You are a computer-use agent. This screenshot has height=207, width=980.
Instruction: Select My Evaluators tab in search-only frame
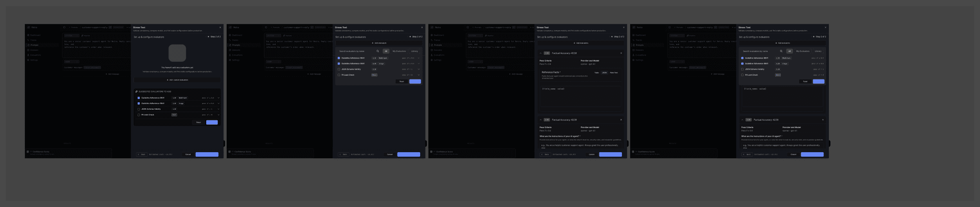(399, 51)
